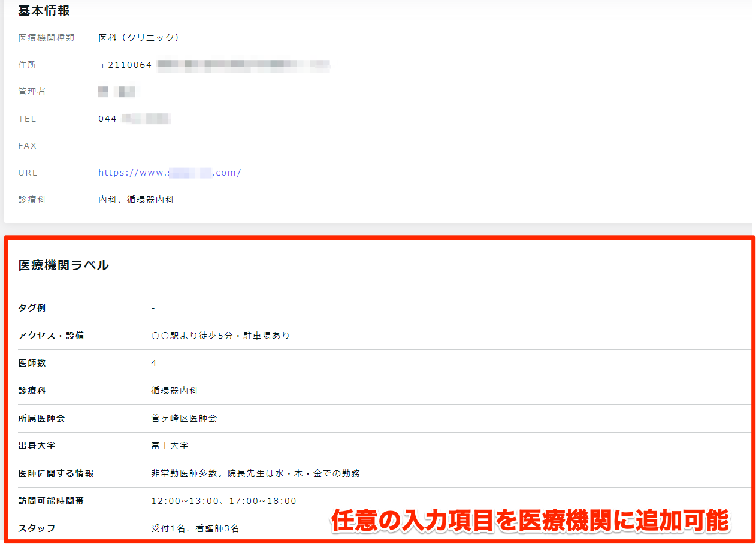The width and height of the screenshot is (756, 544).
Task: Click the URL label
Action: 28,173
